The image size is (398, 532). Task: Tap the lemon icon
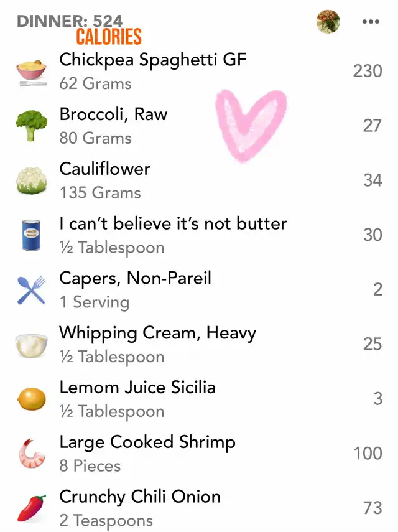[x=31, y=399]
